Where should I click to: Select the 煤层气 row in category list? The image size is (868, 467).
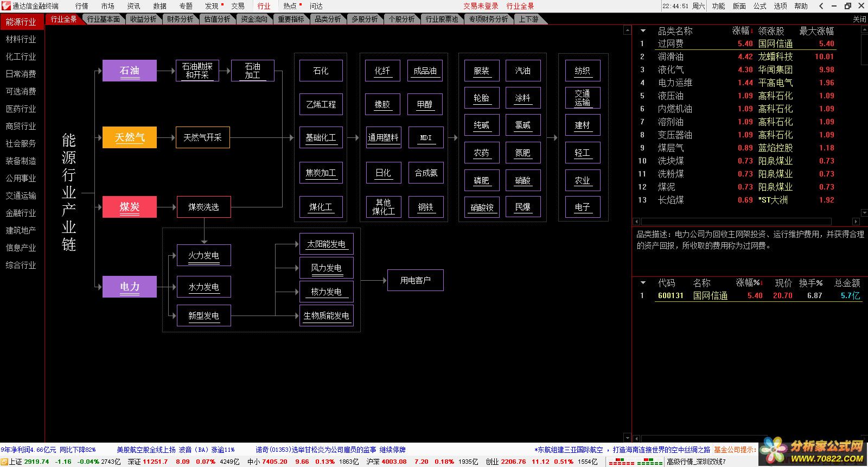click(736, 148)
